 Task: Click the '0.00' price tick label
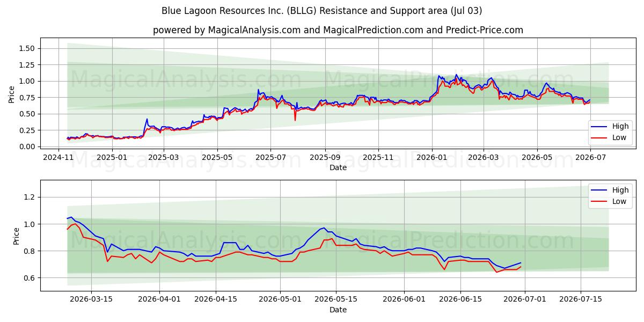[27, 147]
